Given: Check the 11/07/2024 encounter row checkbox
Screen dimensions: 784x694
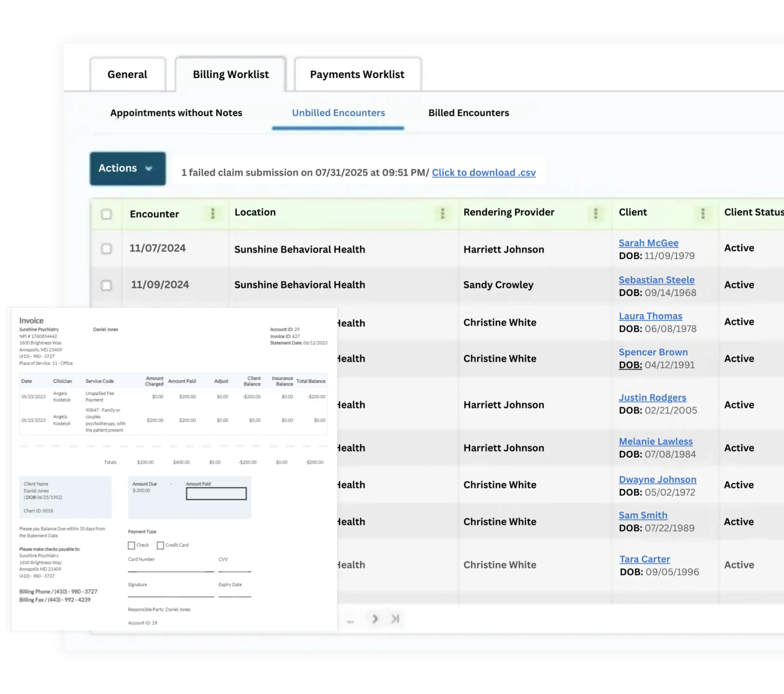Looking at the screenshot, I should click(x=106, y=249).
